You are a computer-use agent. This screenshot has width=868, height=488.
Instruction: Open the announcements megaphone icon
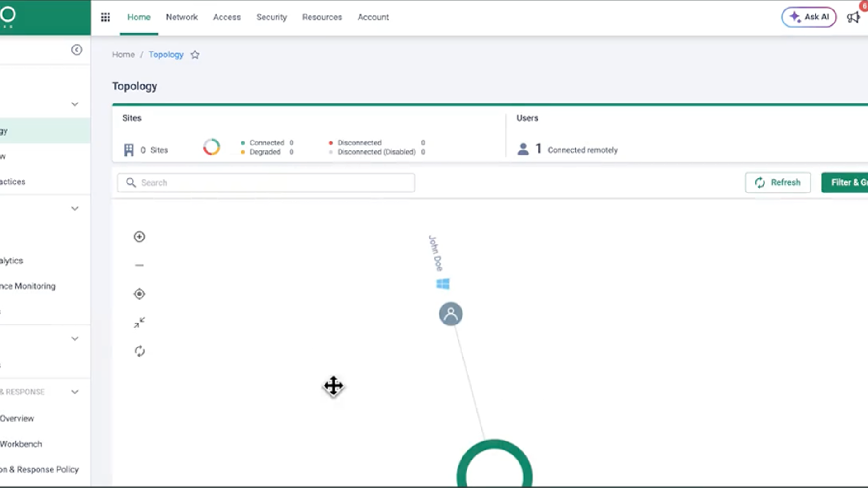click(x=853, y=17)
